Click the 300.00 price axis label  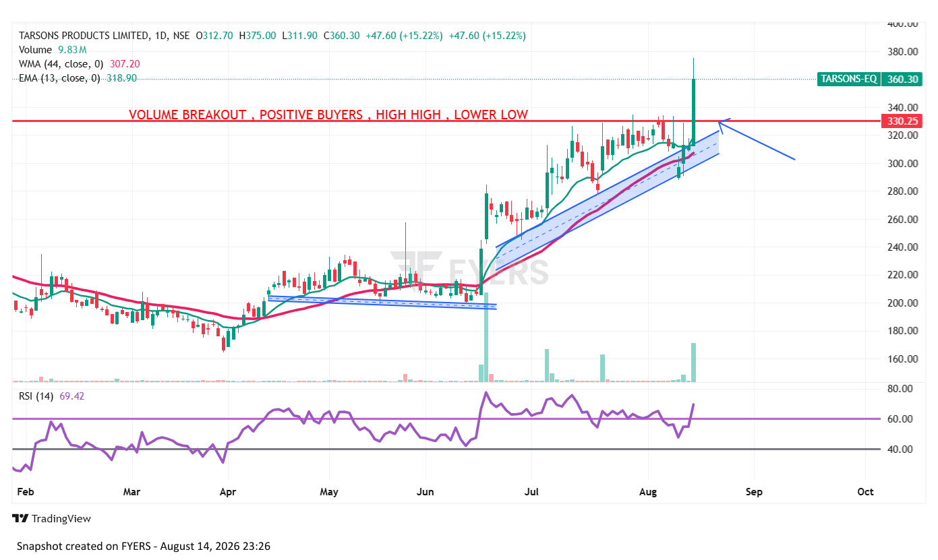[x=903, y=164]
